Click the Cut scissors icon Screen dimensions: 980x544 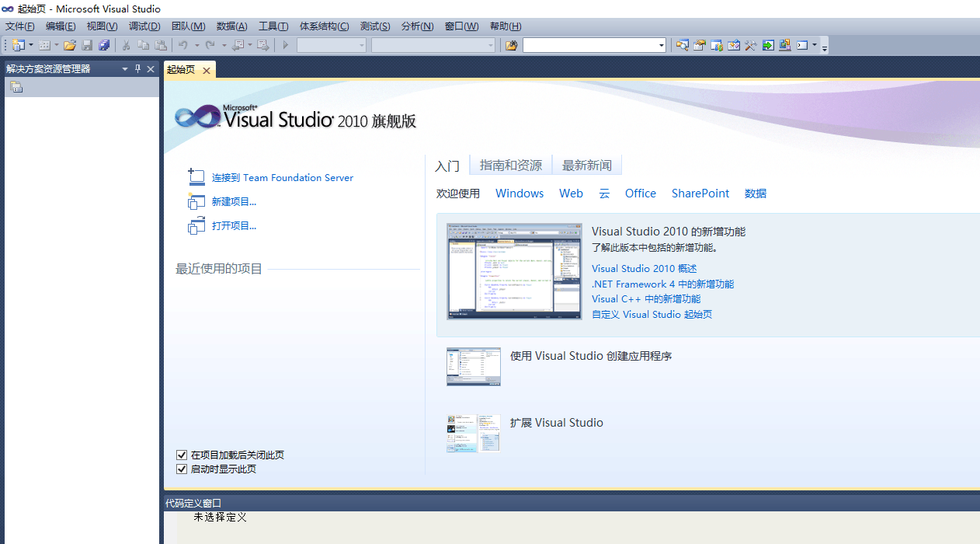[x=126, y=45]
